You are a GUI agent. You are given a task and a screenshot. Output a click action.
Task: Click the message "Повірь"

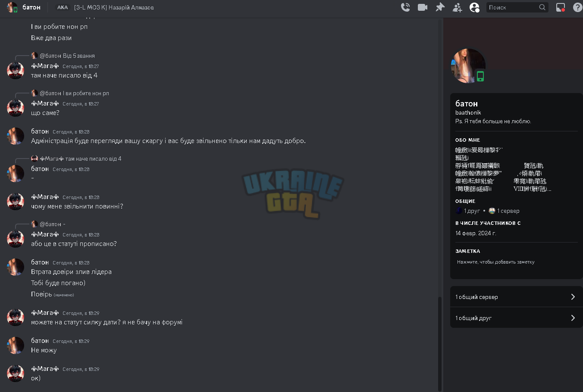41,294
